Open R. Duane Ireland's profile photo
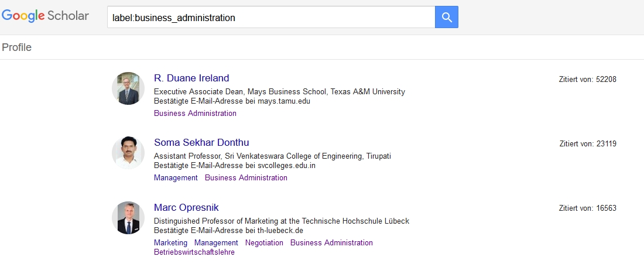This screenshot has width=644, height=267. coord(128,88)
